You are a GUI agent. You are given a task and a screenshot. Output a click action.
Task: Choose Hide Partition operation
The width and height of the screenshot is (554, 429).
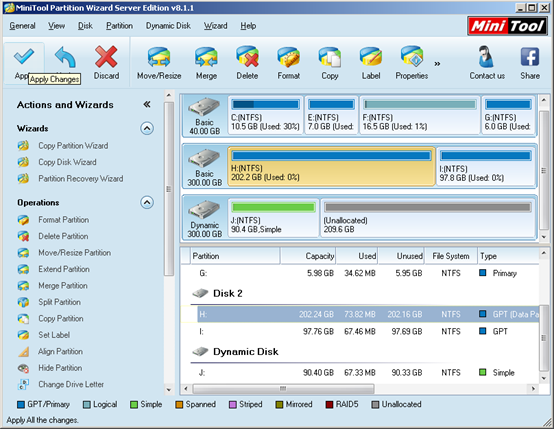[60, 368]
